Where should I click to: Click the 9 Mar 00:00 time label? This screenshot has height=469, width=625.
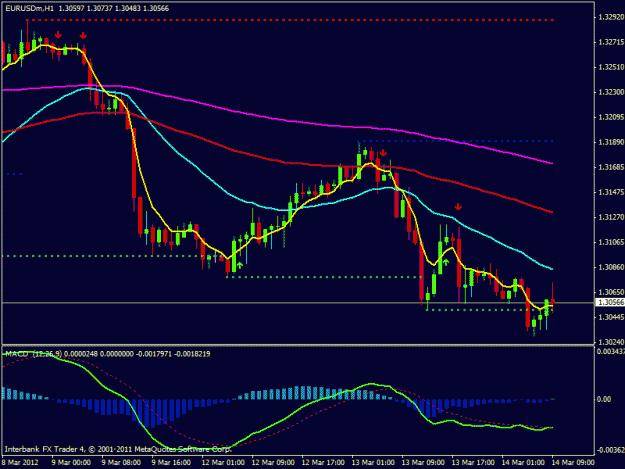tap(71, 462)
